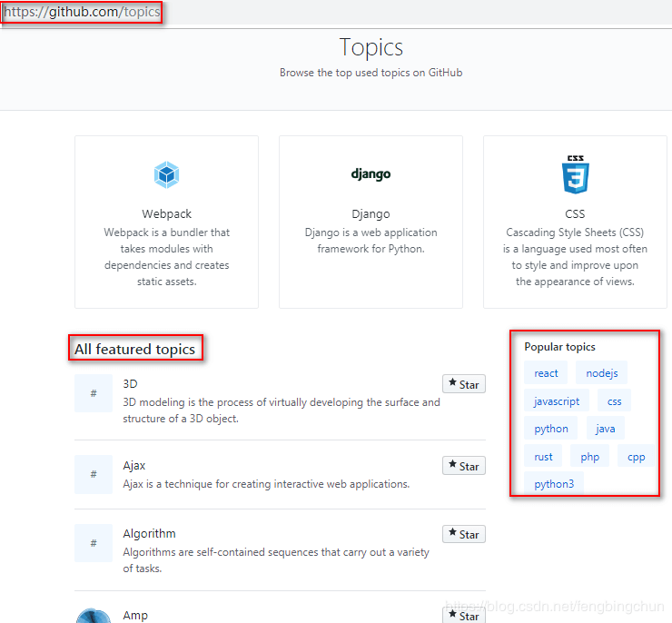This screenshot has width=672, height=623.
Task: Click the CSS3 shield logo icon
Action: pyautogui.click(x=575, y=174)
